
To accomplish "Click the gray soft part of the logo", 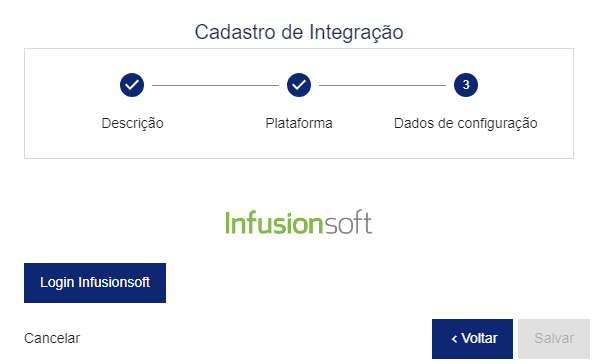I will pyautogui.click(x=348, y=223).
